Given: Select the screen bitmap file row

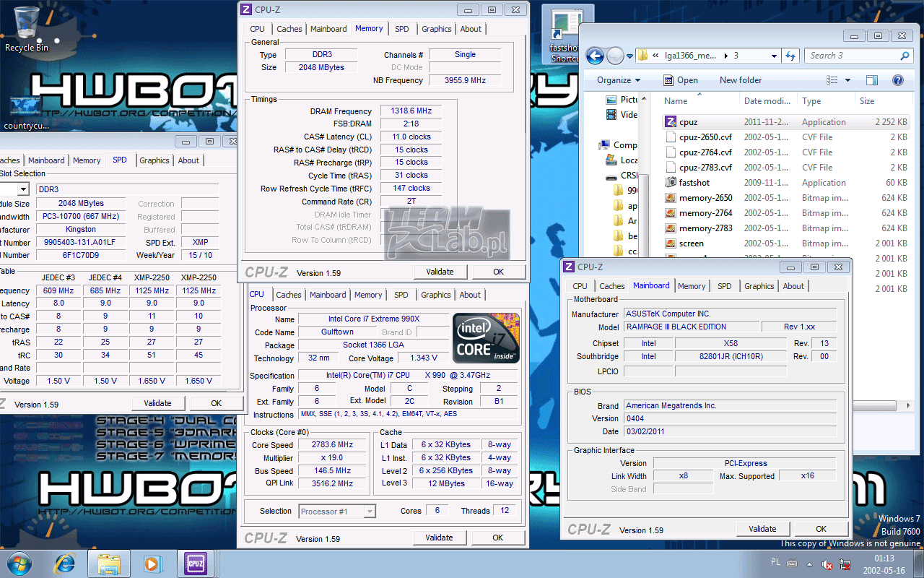Looking at the screenshot, I should tap(785, 243).
